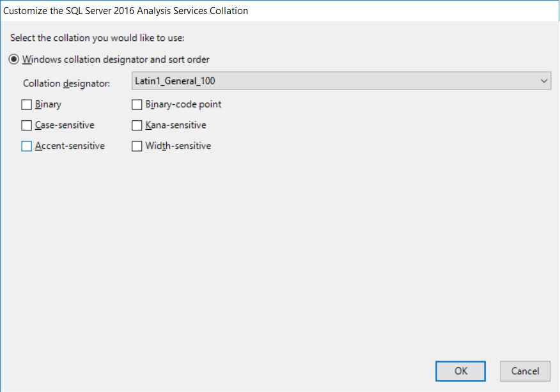Image resolution: width=560 pixels, height=392 pixels.
Task: Check the Width-sensitive option
Action: (137, 146)
